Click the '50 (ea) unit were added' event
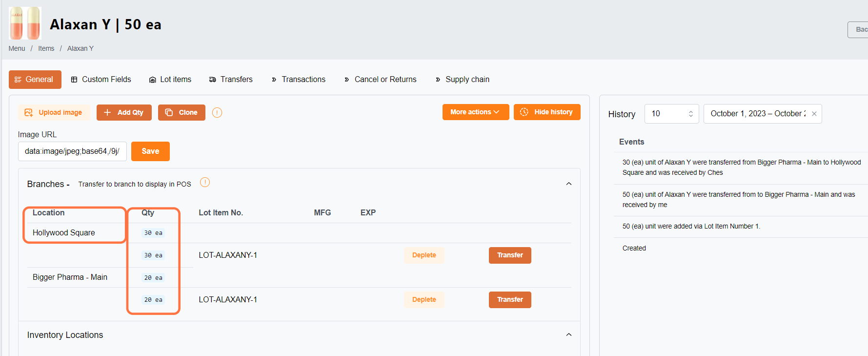 pos(691,226)
